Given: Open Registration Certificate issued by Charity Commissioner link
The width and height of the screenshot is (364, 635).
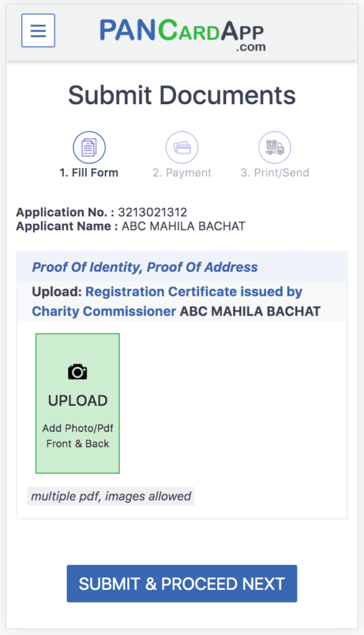Looking at the screenshot, I should pyautogui.click(x=167, y=301).
